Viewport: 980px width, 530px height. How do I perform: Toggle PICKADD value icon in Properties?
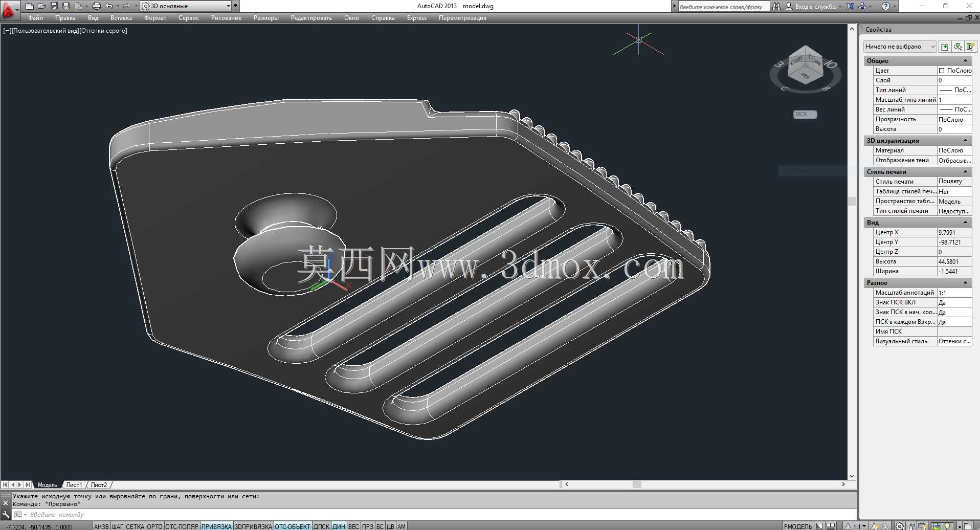[945, 47]
